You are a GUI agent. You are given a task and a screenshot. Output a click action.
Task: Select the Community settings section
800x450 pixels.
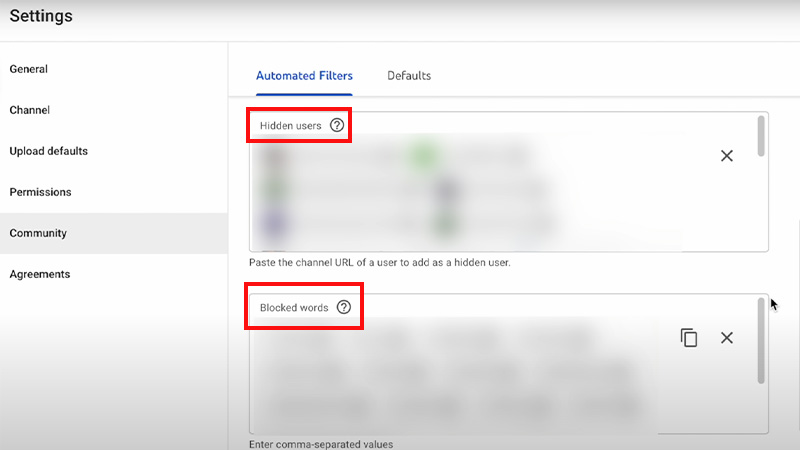pyautogui.click(x=113, y=233)
